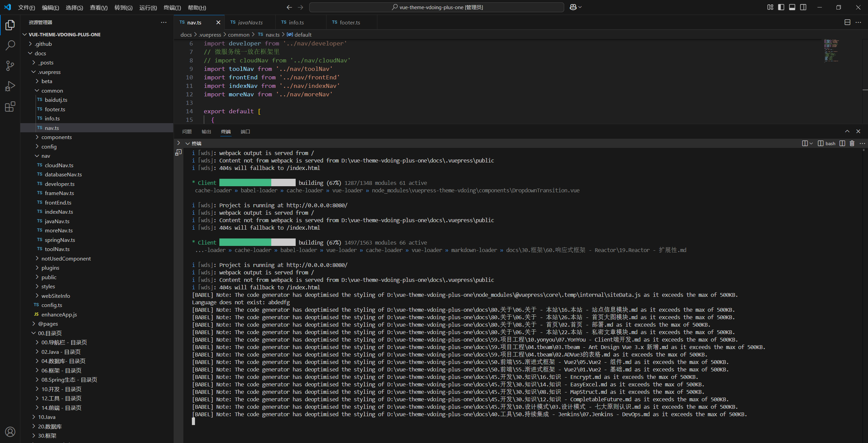868x443 pixels.
Task: Open the Search view in activity bar
Action: pos(10,45)
